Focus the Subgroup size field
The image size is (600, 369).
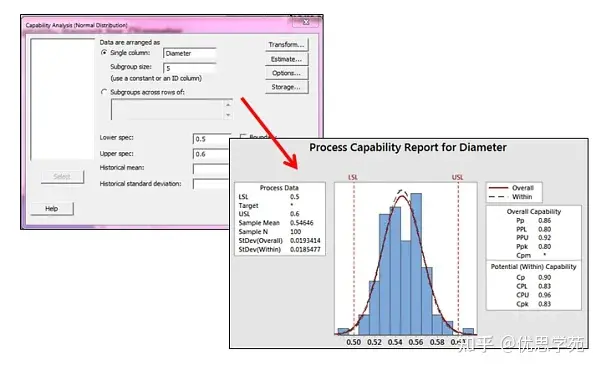click(189, 68)
